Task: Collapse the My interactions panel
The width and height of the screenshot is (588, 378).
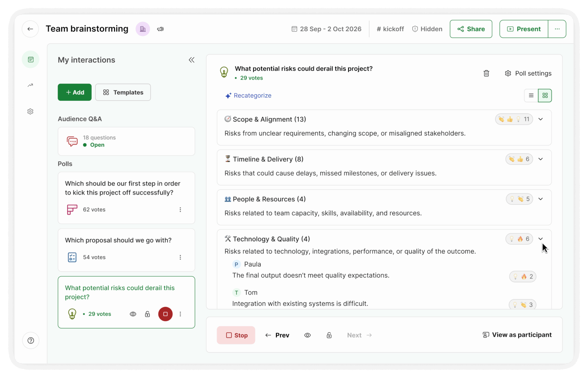Action: click(192, 60)
